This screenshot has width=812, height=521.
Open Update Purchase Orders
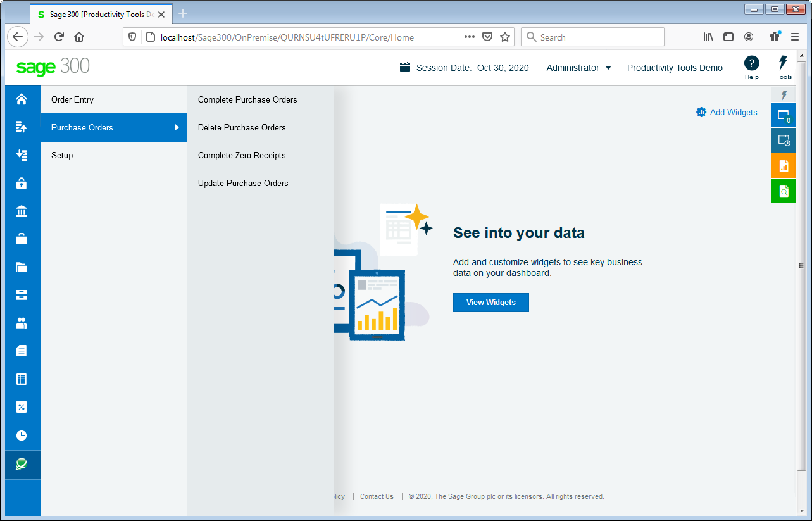pos(243,183)
